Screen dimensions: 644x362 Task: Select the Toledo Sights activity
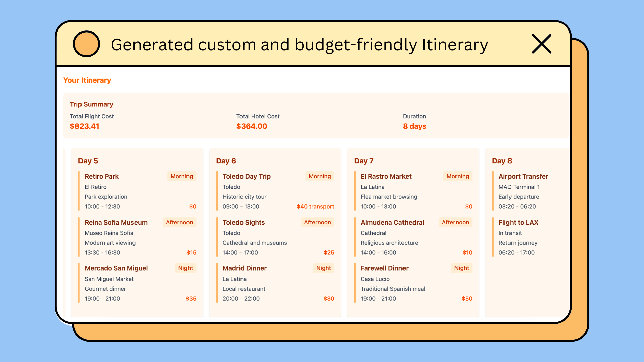tap(244, 222)
